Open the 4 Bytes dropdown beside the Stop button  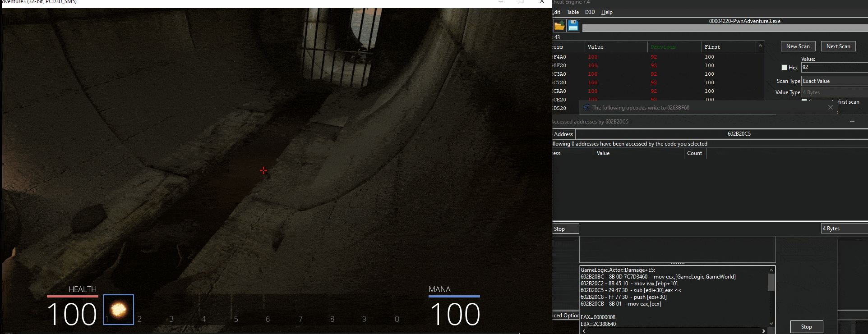[x=845, y=229]
